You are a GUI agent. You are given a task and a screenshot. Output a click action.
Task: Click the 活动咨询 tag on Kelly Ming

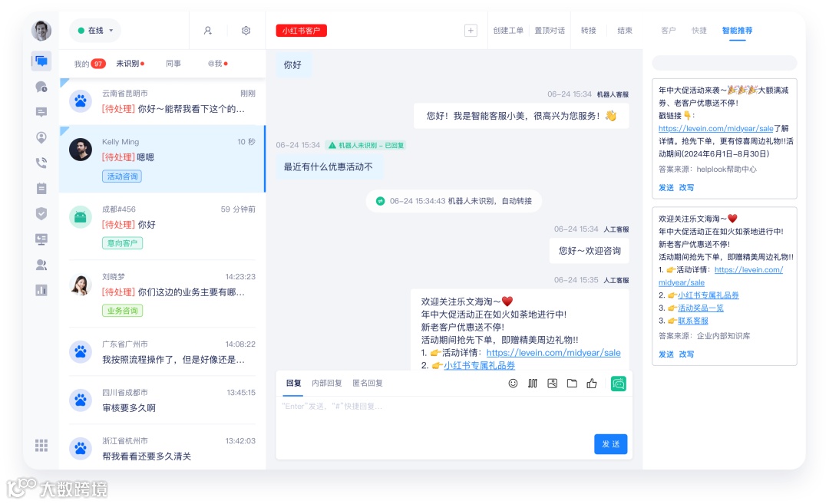[x=122, y=176]
